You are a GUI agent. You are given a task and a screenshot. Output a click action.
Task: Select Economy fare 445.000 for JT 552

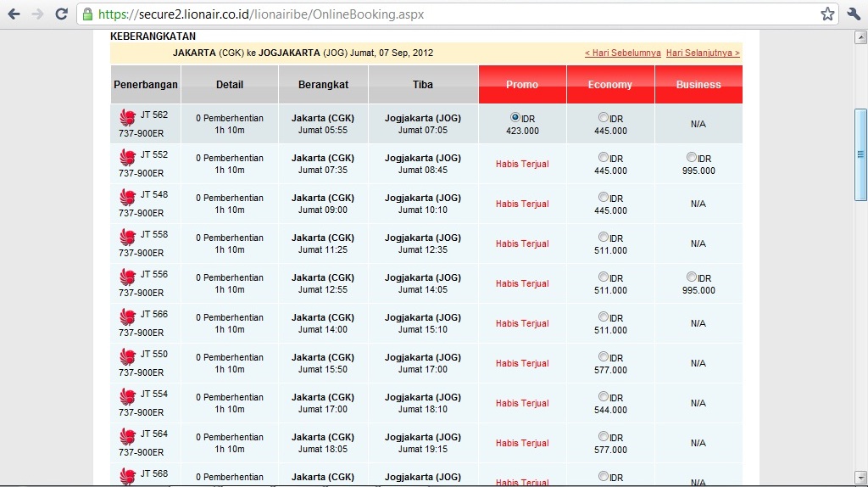[604, 157]
